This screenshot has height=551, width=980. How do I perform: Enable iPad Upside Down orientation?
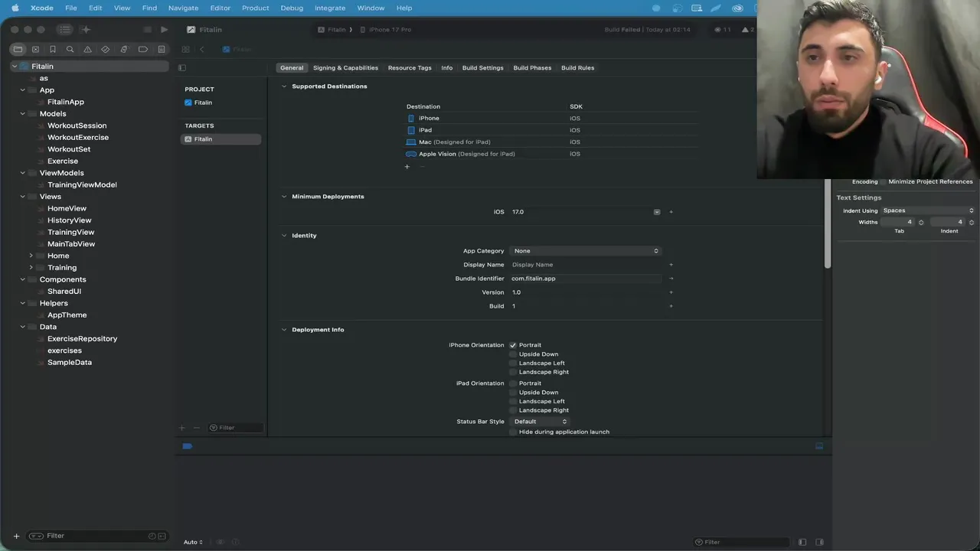[x=513, y=393]
